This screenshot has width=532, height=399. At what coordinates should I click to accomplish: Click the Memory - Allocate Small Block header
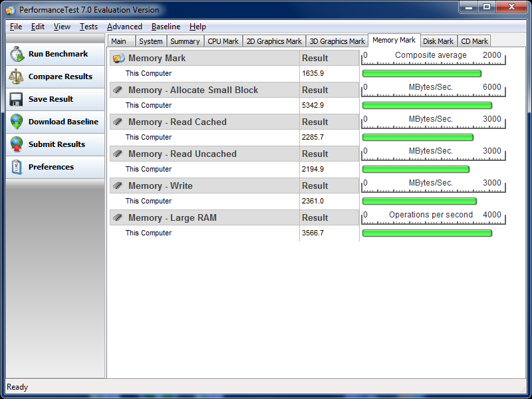193,90
